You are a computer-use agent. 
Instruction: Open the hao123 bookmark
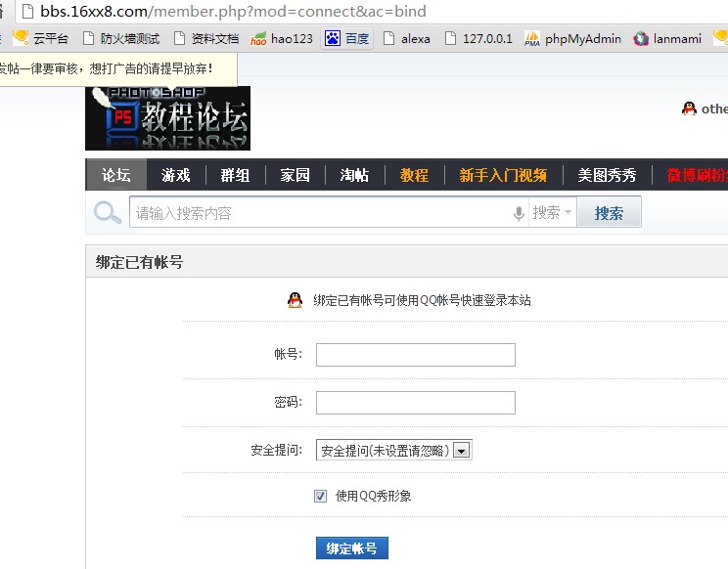(282, 38)
